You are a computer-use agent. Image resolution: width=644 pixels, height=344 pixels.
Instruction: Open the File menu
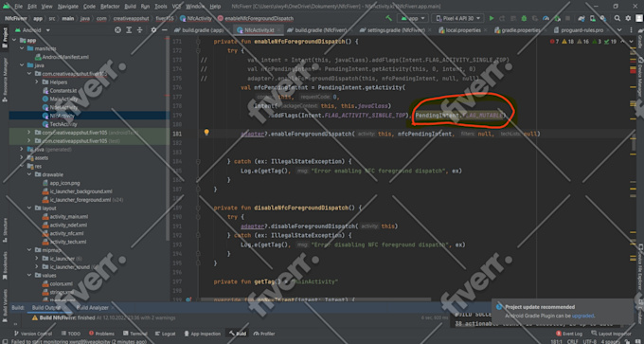(x=19, y=7)
